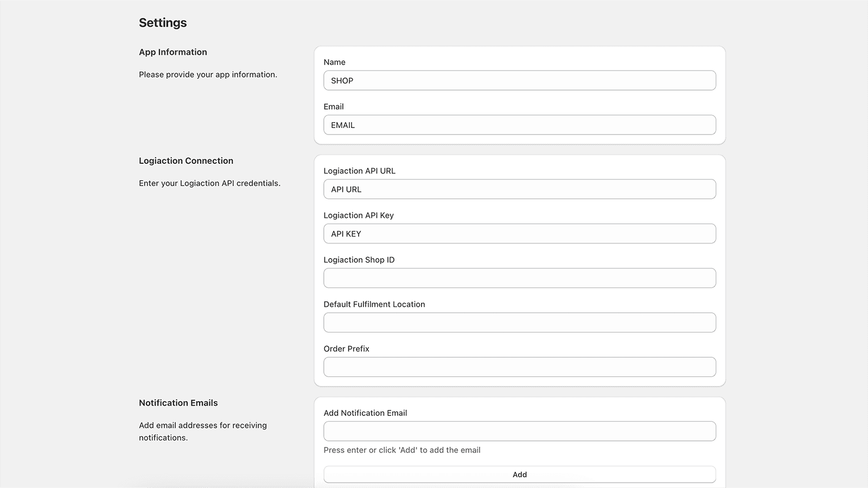The image size is (868, 488).
Task: Click the Order Prefix input box
Action: pyautogui.click(x=519, y=367)
